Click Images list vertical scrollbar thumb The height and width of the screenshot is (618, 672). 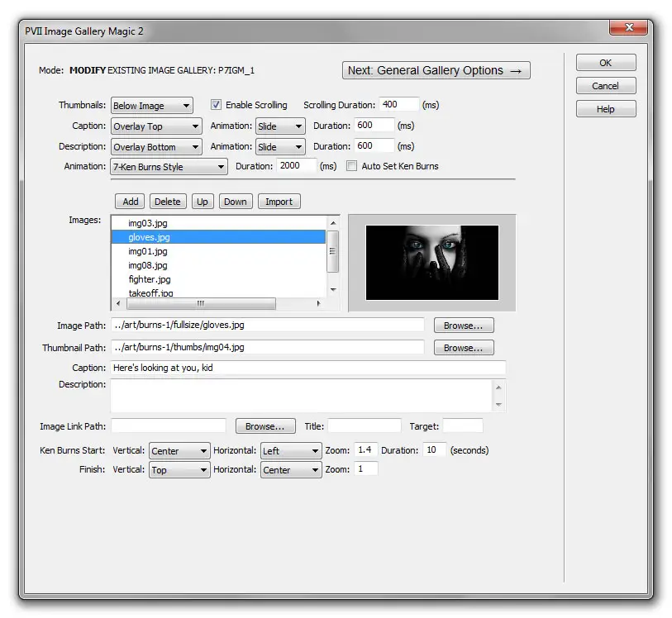[332, 251]
